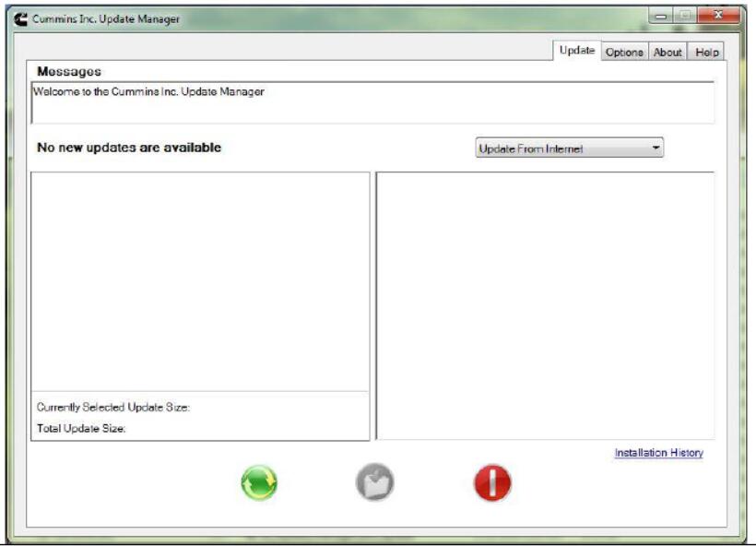Switch to the Update tab
The height and width of the screenshot is (546, 756).
pos(576,50)
